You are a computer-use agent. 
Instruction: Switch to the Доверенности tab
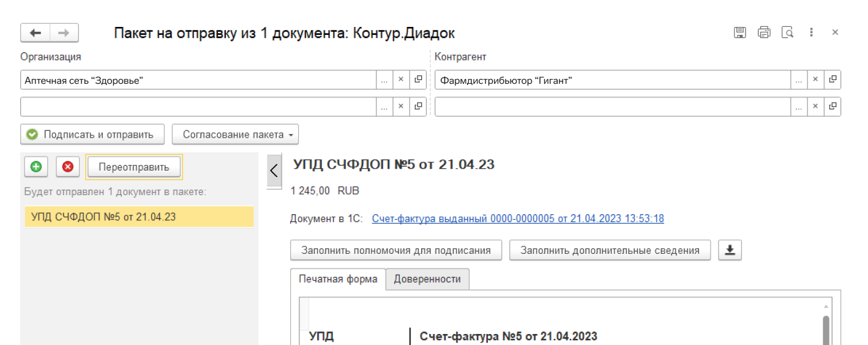click(x=427, y=279)
